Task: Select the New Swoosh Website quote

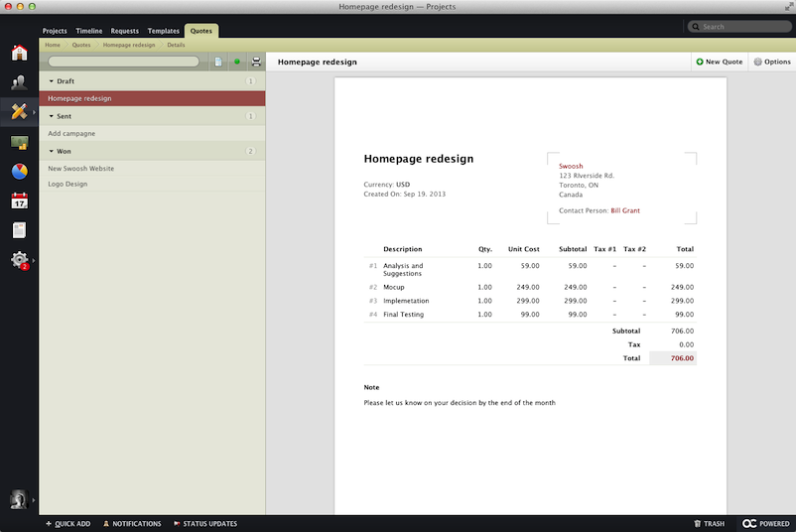Action: pyautogui.click(x=152, y=168)
